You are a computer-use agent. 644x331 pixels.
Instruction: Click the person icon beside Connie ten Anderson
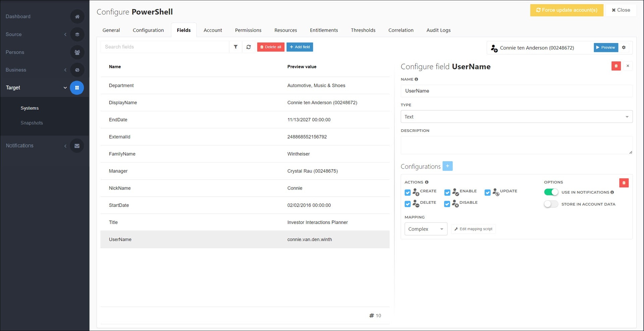pos(494,48)
